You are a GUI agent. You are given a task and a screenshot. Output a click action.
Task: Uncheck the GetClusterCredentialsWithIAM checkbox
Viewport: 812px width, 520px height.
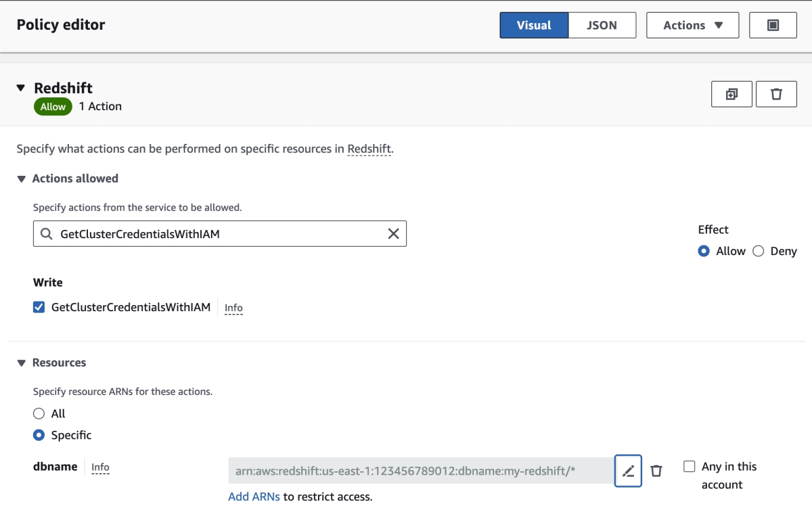click(x=39, y=307)
